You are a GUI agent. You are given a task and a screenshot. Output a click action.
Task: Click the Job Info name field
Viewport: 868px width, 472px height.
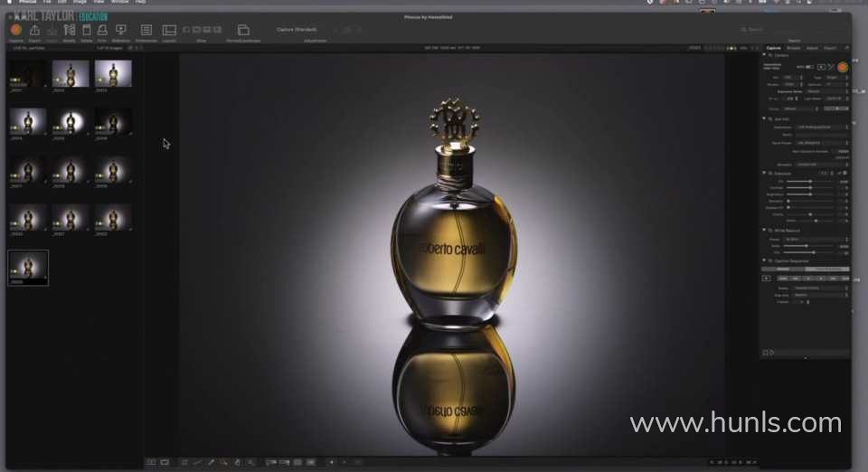pos(823,135)
